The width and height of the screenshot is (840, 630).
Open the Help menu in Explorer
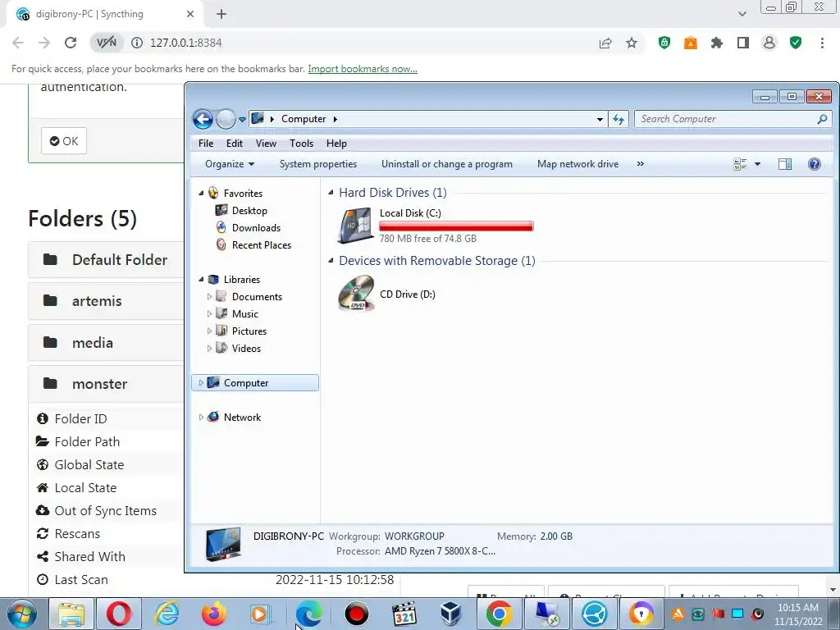coord(336,144)
